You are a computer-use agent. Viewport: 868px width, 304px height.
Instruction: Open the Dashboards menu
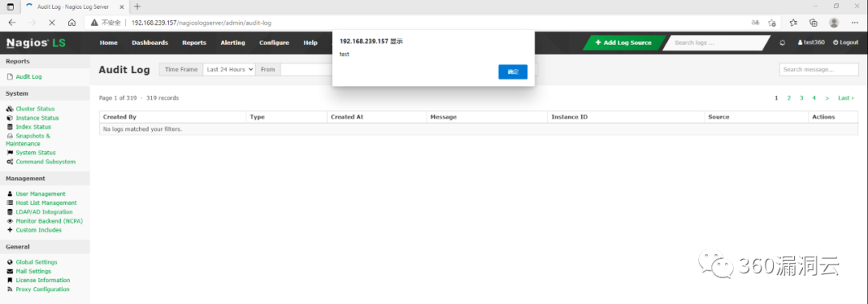click(149, 43)
